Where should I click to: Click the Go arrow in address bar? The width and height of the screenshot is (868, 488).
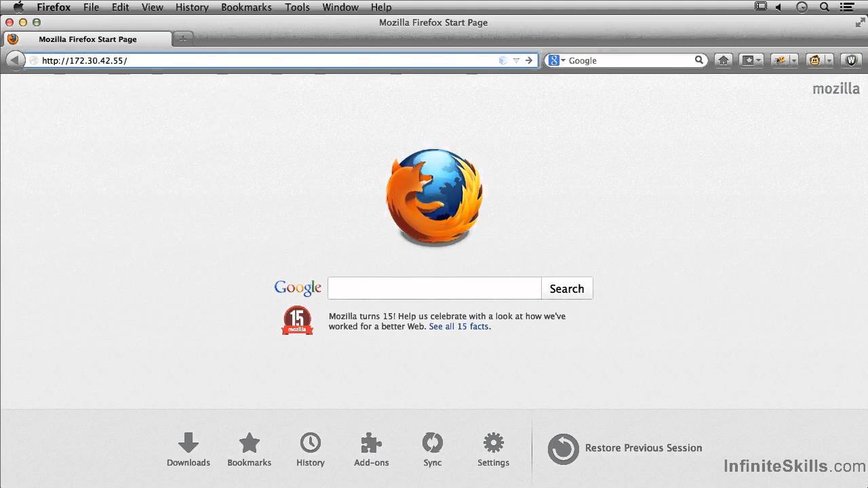[529, 60]
